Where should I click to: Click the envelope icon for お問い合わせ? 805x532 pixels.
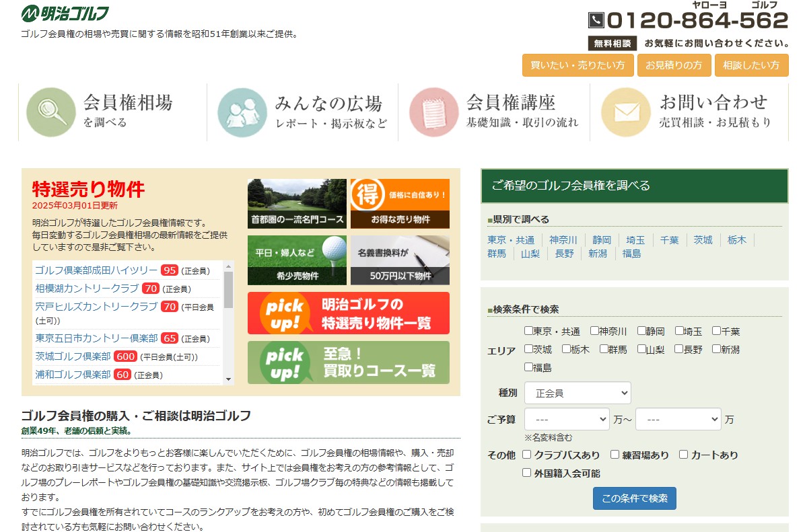pos(625,112)
